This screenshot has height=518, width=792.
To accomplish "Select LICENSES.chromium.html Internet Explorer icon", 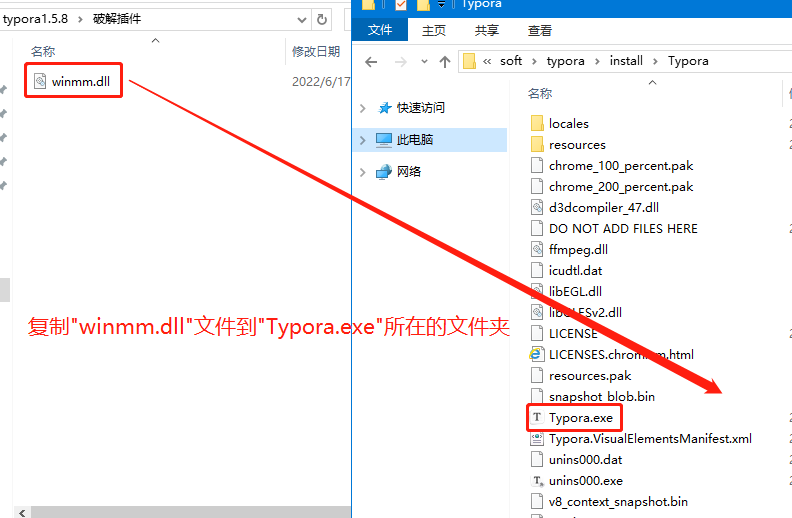I will coord(536,354).
